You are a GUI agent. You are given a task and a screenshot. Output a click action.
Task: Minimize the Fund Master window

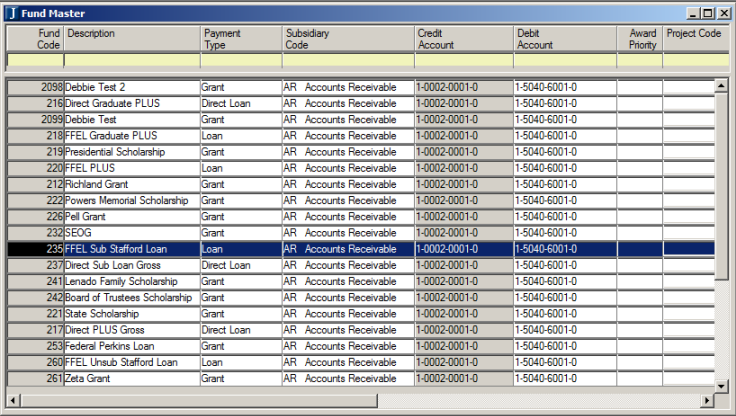point(692,13)
